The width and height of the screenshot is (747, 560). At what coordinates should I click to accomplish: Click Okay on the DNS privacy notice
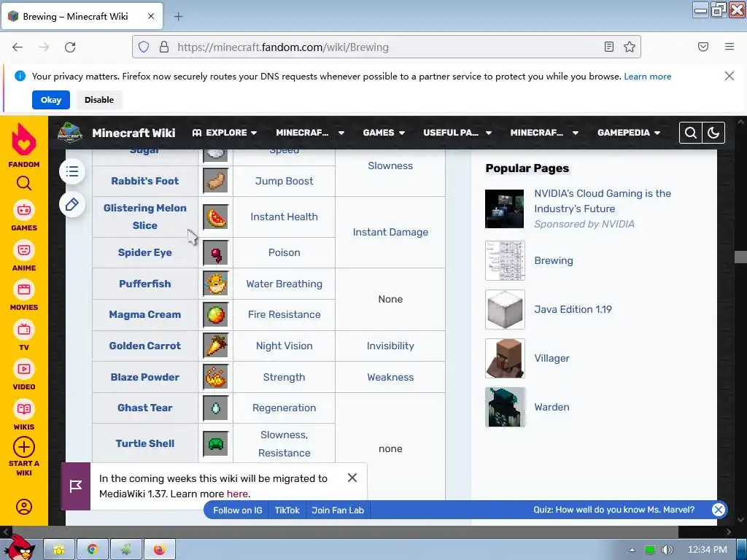[51, 100]
